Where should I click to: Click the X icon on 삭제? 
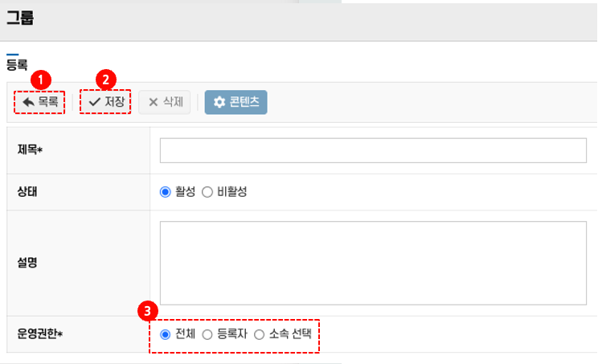[x=153, y=103]
